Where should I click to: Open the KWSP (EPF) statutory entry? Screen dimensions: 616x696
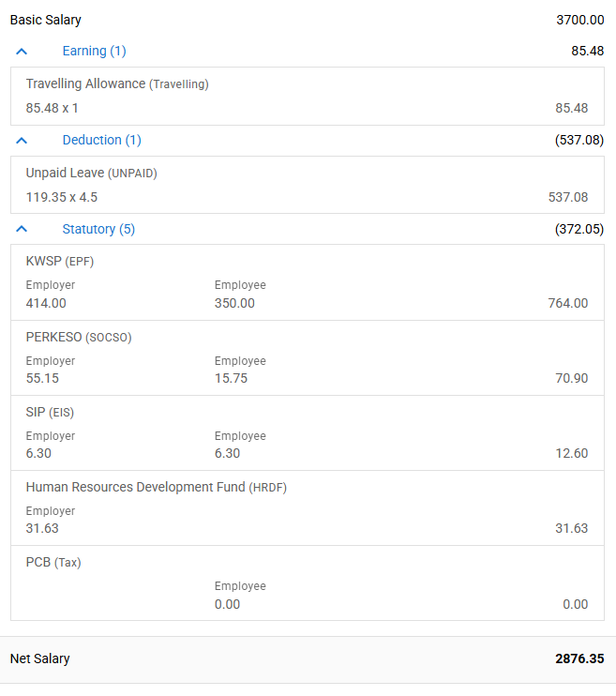pyautogui.click(x=60, y=262)
